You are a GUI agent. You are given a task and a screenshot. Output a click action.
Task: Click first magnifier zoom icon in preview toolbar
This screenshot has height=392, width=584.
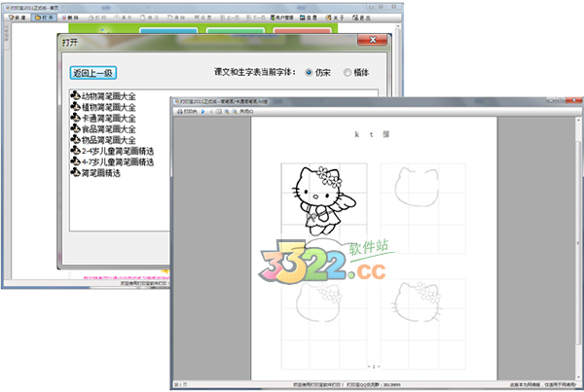227,111
